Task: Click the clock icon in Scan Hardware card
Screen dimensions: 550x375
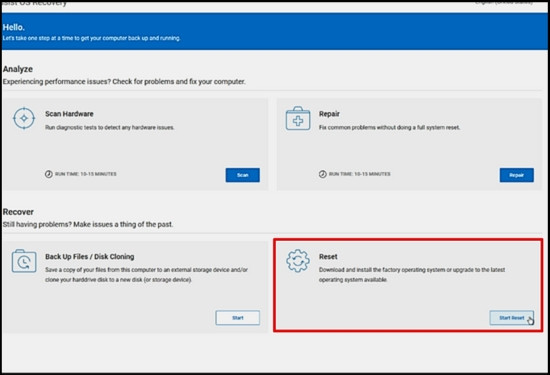Action: pyautogui.click(x=49, y=174)
